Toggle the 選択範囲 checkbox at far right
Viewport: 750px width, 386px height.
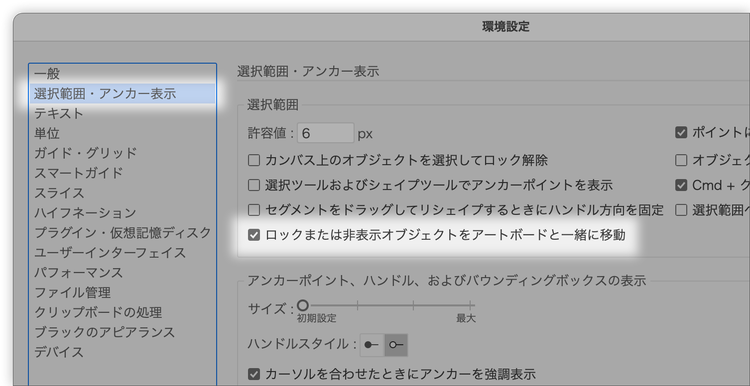tap(681, 210)
